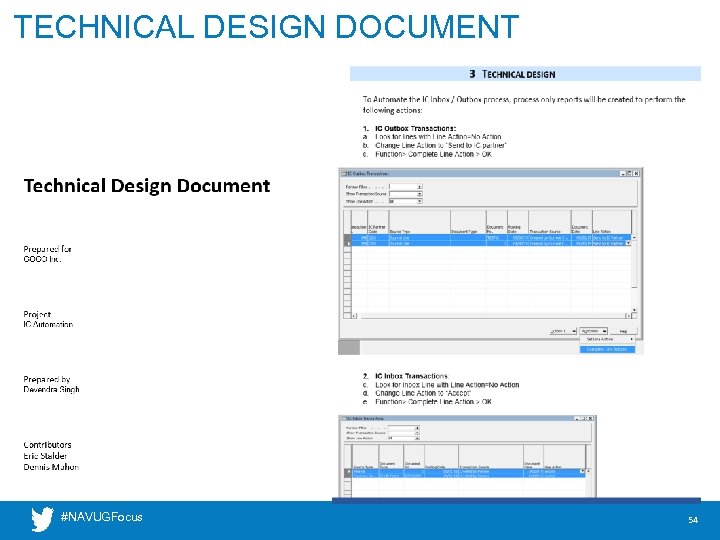Select the second highlighted row in Outbox grid
Viewport: 720px width, 540px height.
click(491, 243)
